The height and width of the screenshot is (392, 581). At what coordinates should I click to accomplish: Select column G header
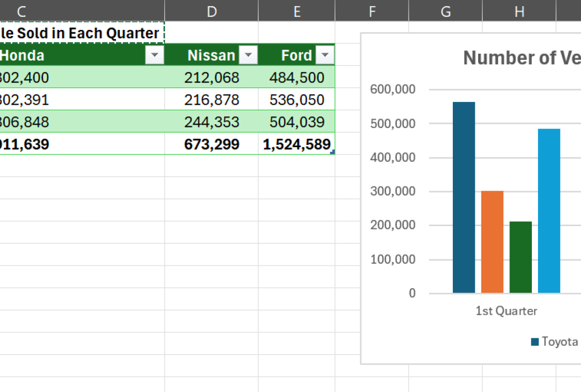coord(445,11)
